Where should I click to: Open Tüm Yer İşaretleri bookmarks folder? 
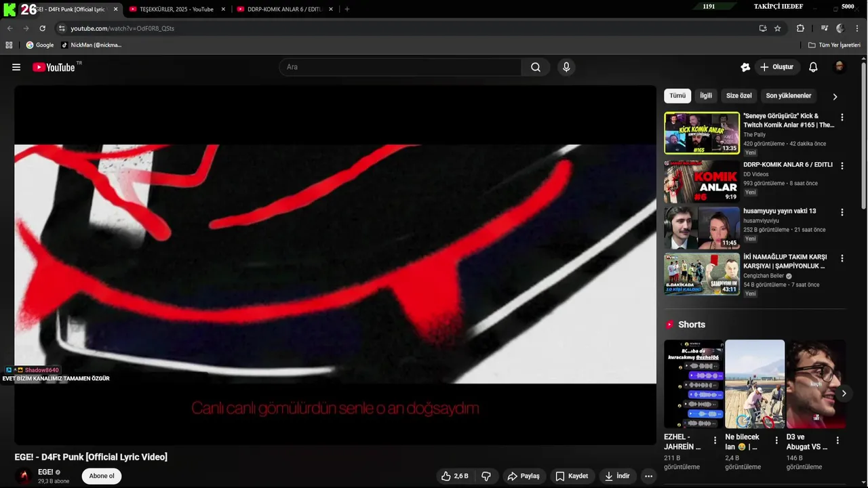pos(834,45)
